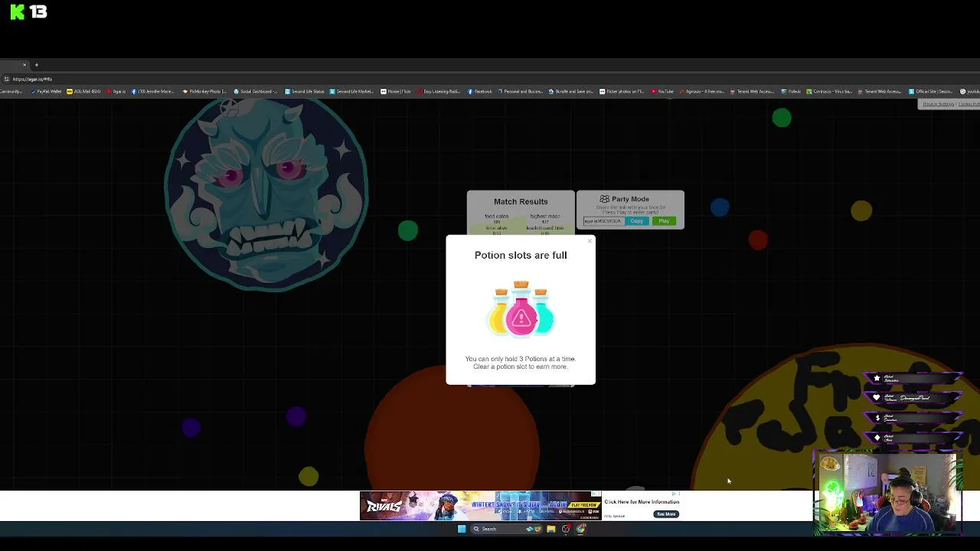
Task: Click the Chrome icon on the taskbar
Action: [x=581, y=529]
